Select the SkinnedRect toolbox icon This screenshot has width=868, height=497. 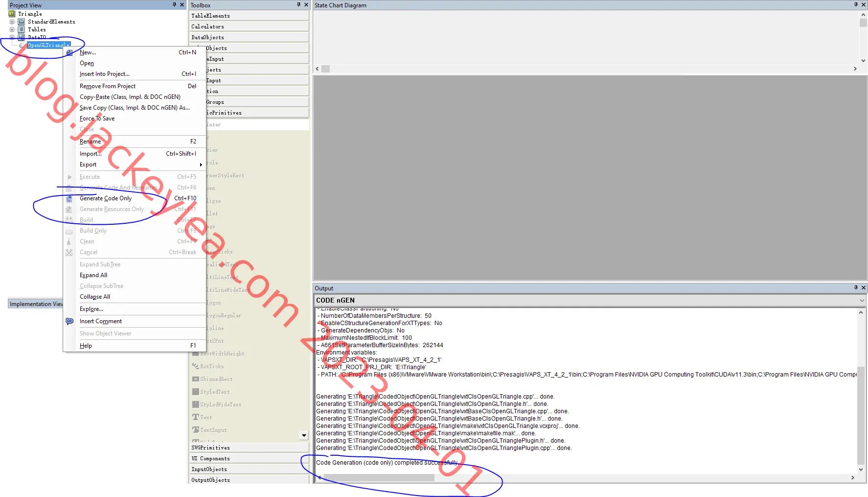tap(196, 379)
